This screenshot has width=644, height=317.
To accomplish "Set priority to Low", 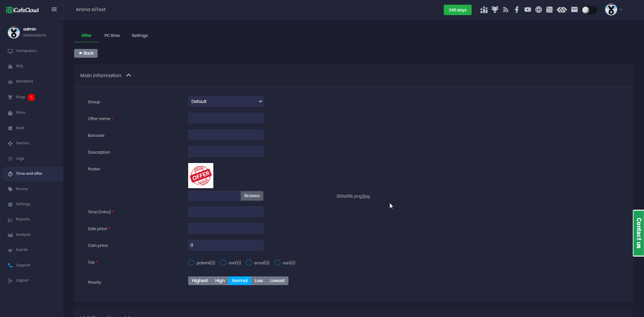I will point(259,281).
